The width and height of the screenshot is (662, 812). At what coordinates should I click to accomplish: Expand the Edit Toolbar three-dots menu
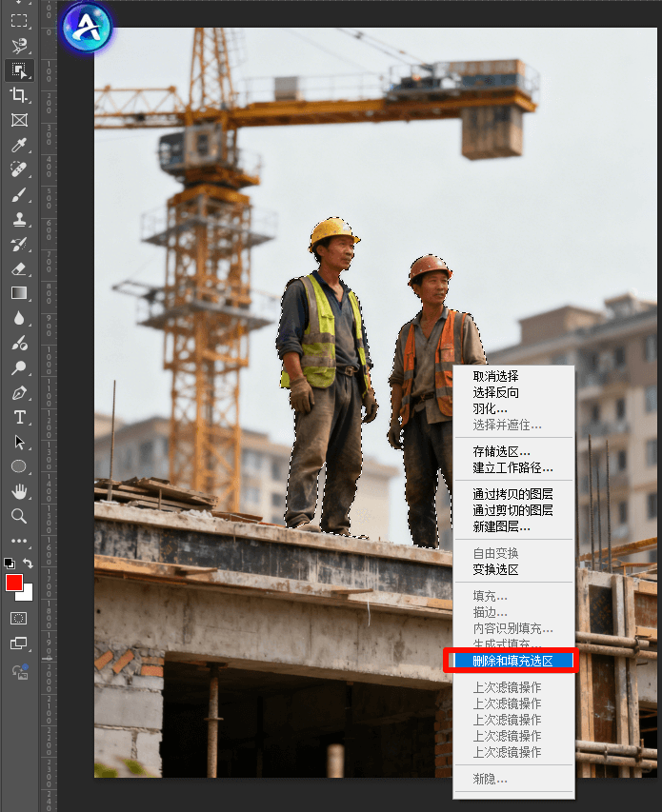[x=18, y=541]
